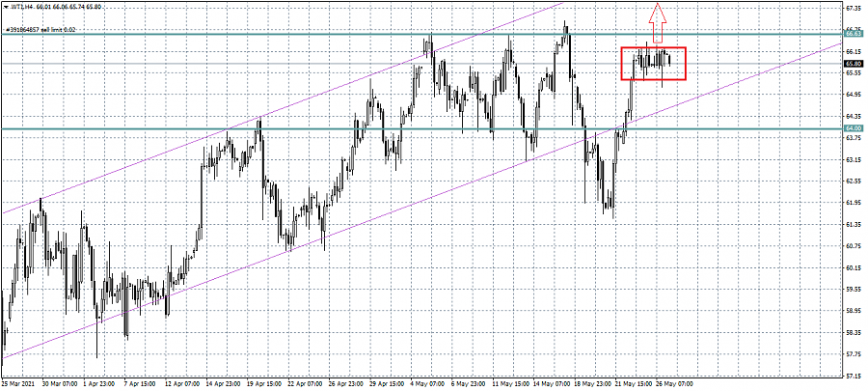Click the 61.95 level on price scale

[x=853, y=203]
